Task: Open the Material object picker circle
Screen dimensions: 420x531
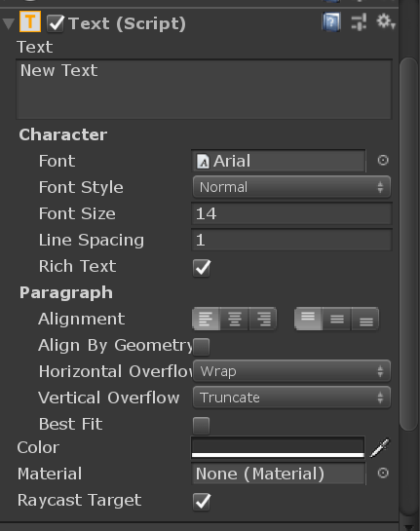Action: 383,474
